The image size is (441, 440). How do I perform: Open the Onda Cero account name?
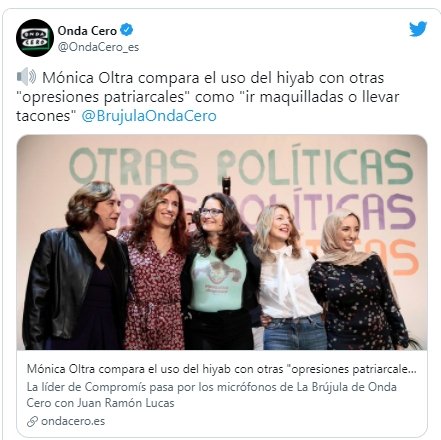click(x=87, y=30)
